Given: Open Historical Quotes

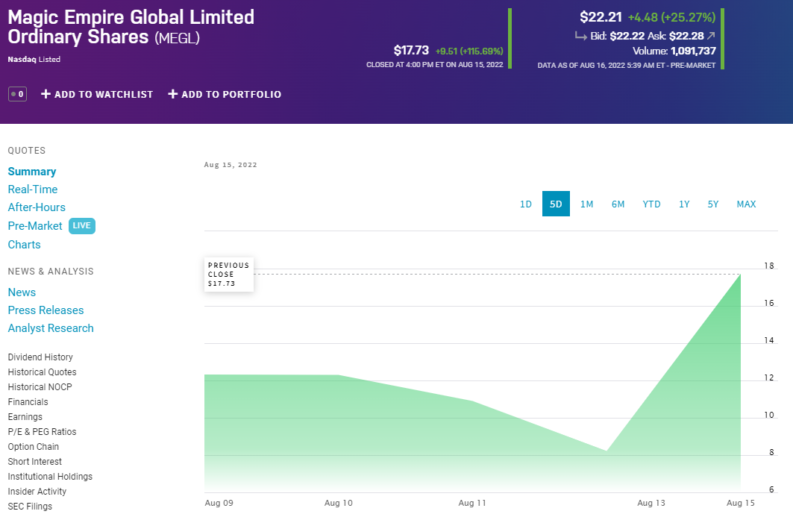Looking at the screenshot, I should (42, 372).
